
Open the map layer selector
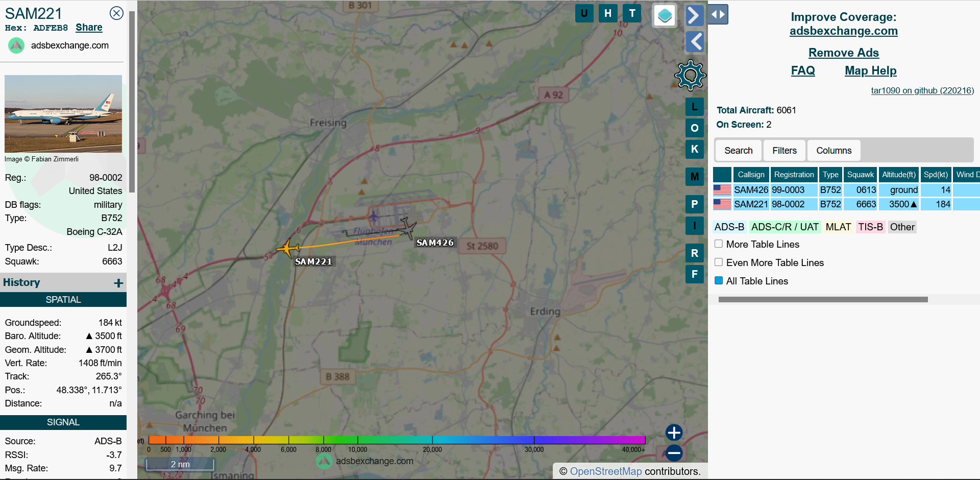coord(665,15)
